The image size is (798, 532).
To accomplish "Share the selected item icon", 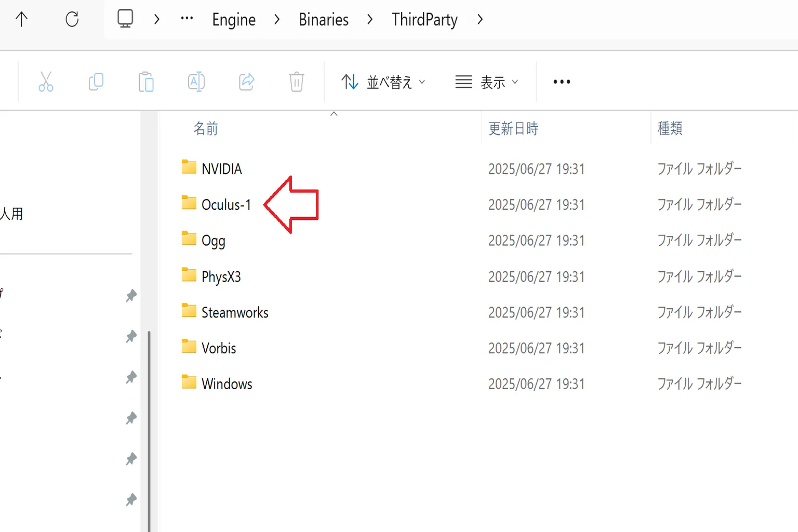I will point(246,82).
